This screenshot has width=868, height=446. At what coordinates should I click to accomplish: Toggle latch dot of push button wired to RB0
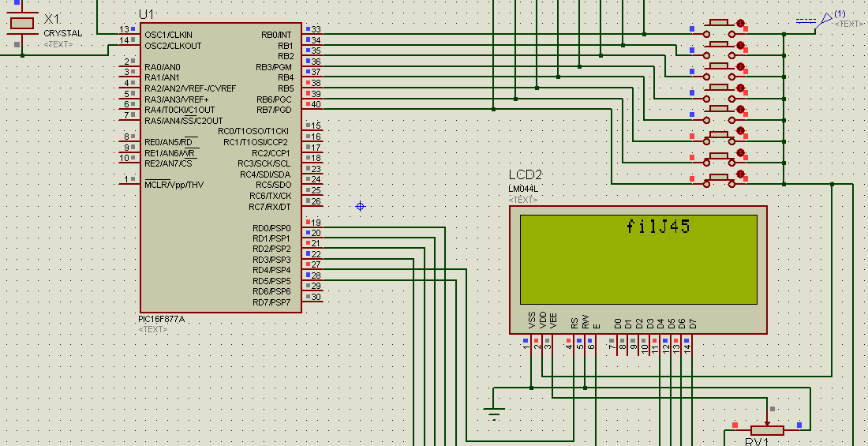[740, 23]
